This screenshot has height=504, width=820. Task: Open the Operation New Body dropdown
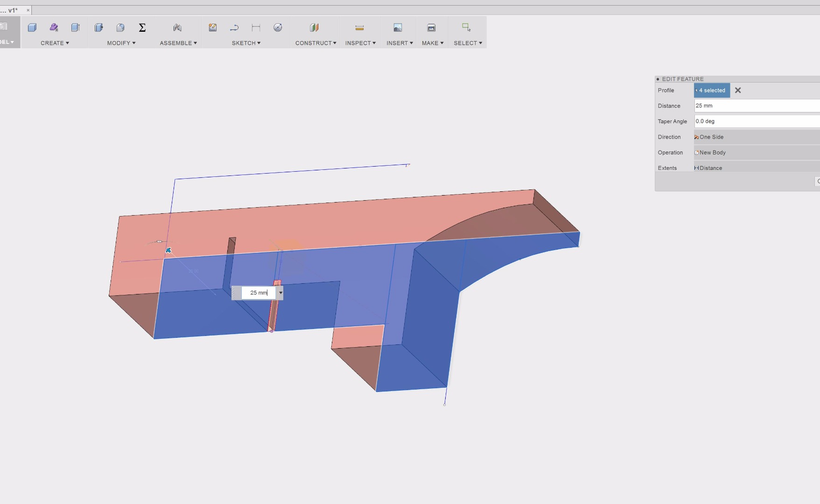pos(757,153)
